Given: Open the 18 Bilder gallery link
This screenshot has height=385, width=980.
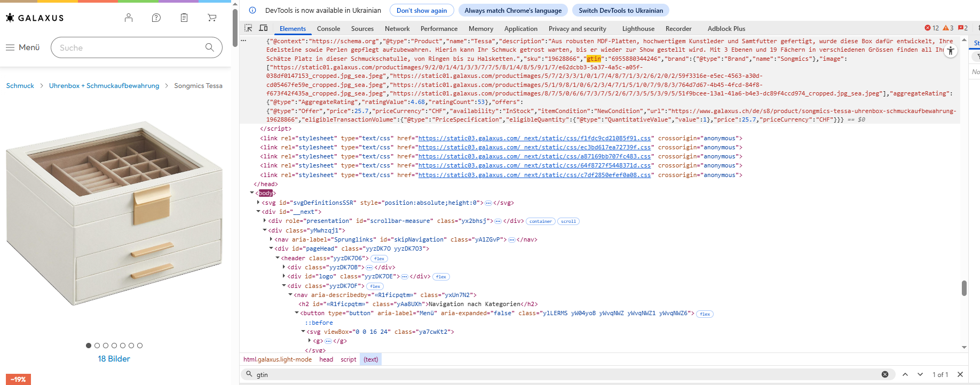Looking at the screenshot, I should 114,359.
